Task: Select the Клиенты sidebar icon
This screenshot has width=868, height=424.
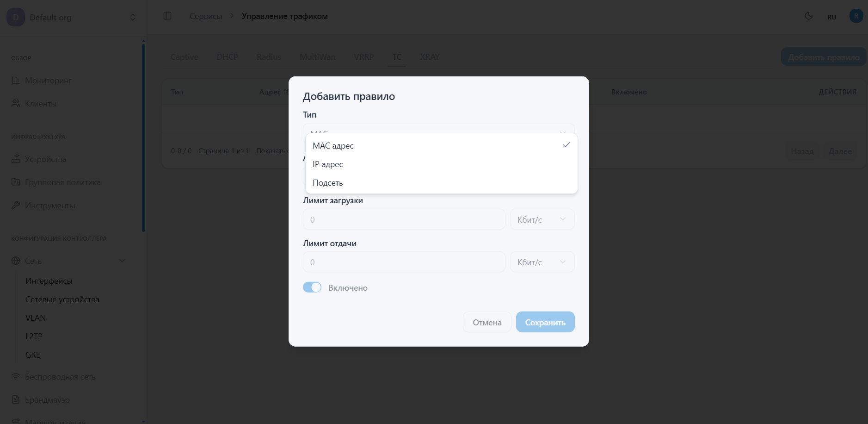Action: (15, 103)
